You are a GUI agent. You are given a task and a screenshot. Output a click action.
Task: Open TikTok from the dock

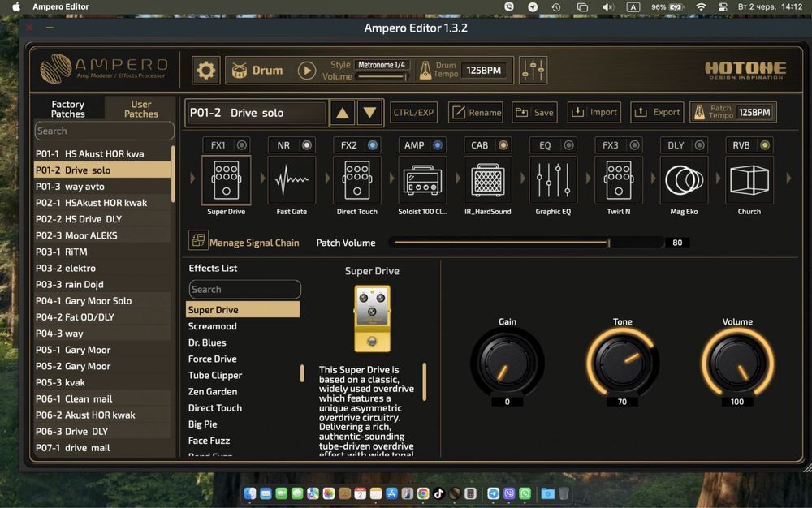tap(438, 493)
